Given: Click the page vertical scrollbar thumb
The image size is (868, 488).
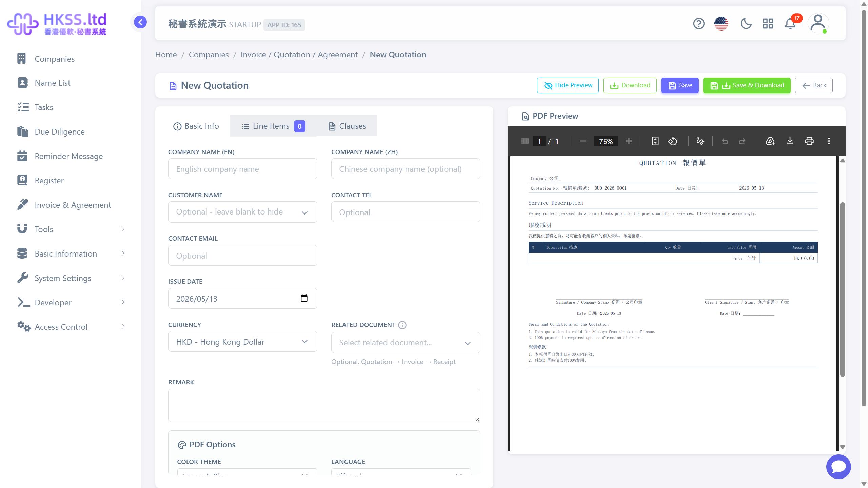Looking at the screenshot, I should (x=864, y=208).
